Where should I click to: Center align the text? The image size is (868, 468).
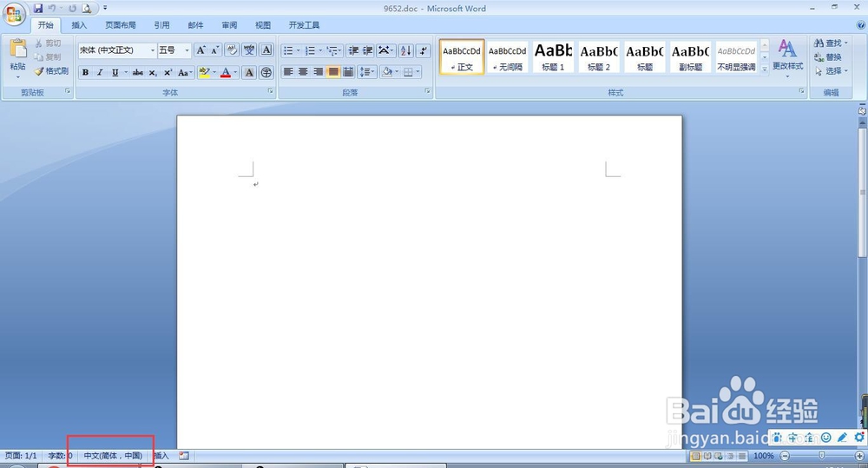pos(303,72)
